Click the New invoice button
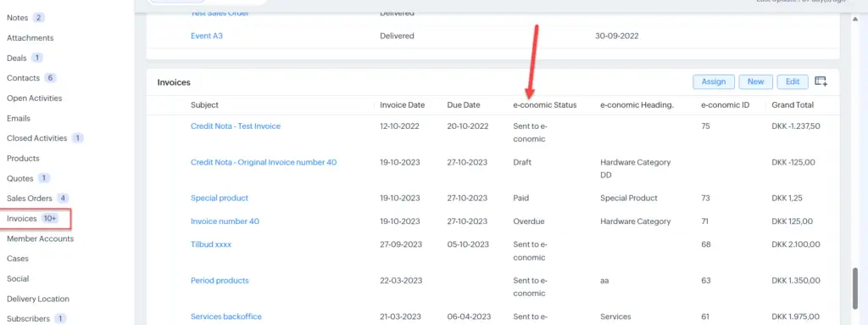This screenshot has height=325, width=868. (x=755, y=81)
